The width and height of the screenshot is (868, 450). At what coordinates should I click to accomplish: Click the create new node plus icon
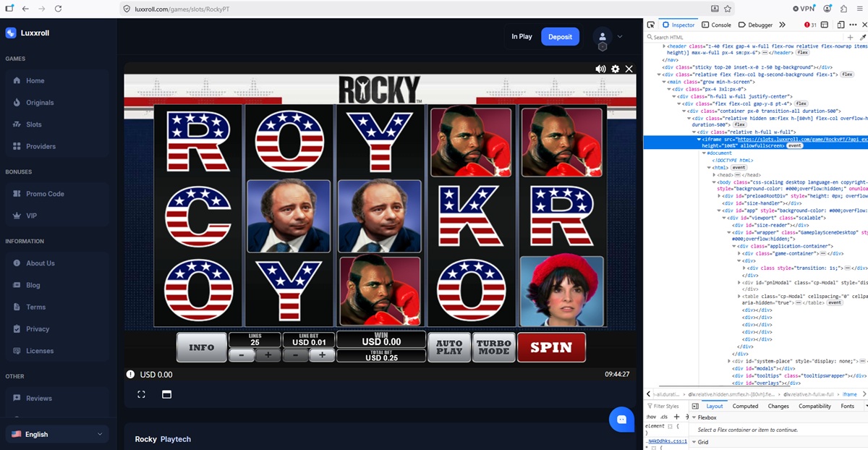click(x=850, y=37)
